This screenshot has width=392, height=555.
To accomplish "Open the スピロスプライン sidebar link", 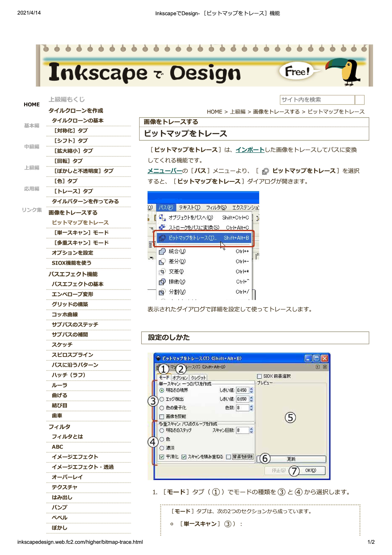I will click(x=72, y=355).
